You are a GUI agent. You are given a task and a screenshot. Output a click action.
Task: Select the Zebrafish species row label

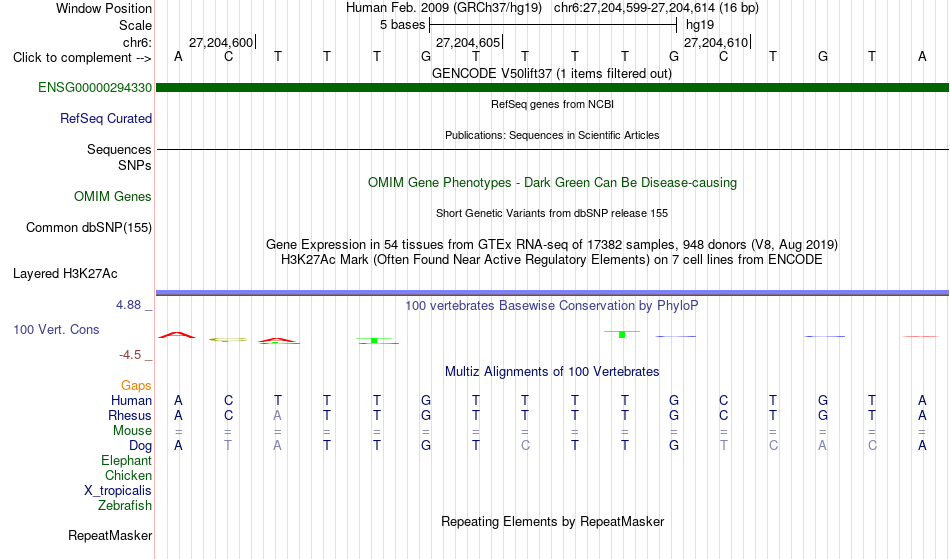(124, 506)
